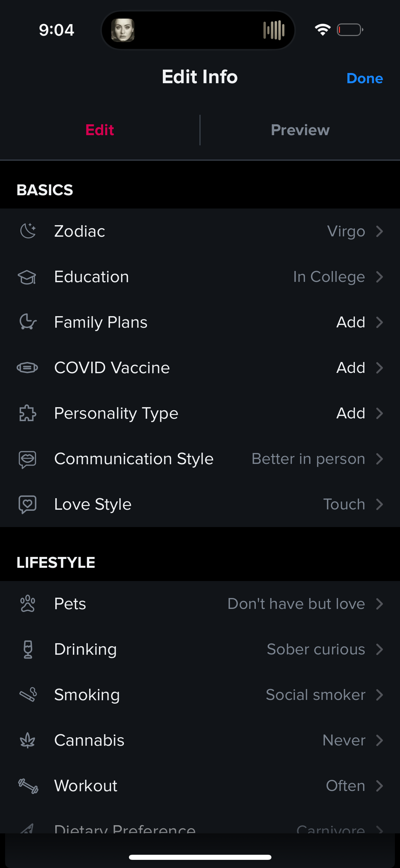The height and width of the screenshot is (868, 400).
Task: Add your Family Plans
Action: [350, 322]
